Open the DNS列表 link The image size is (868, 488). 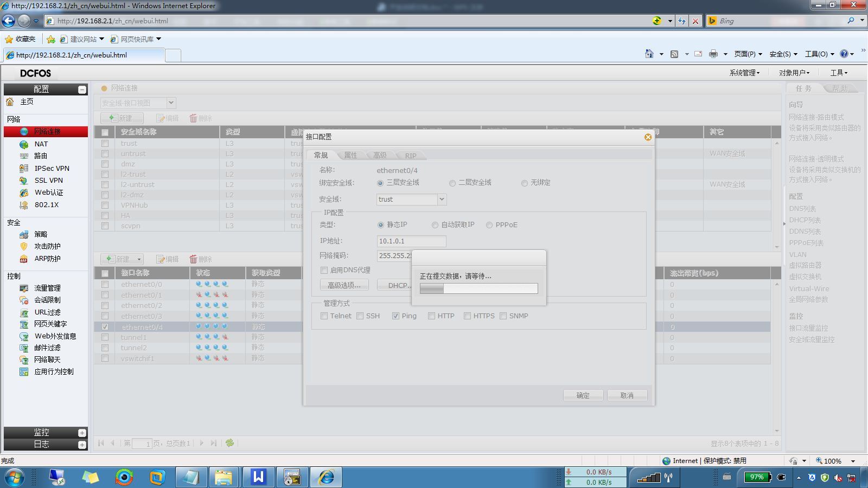[x=802, y=209]
